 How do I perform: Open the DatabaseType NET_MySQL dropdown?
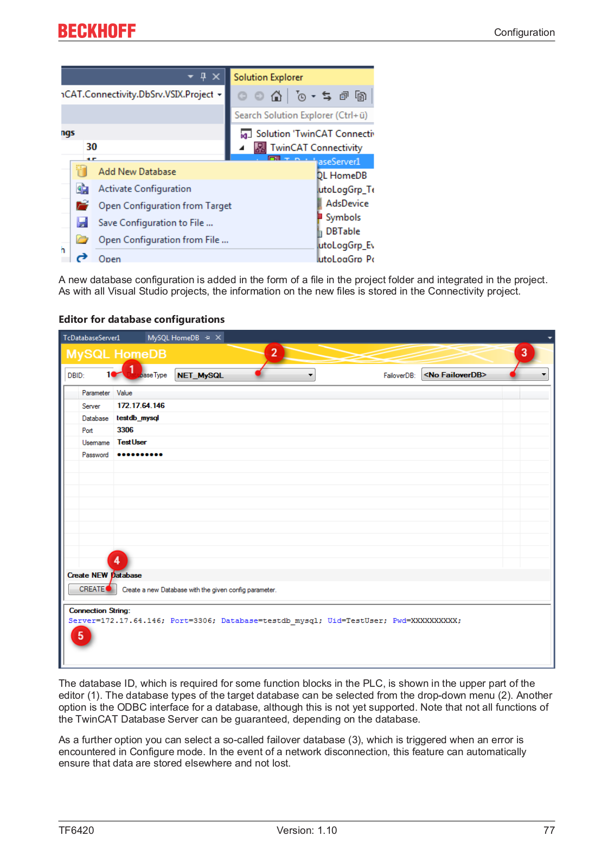pos(245,375)
